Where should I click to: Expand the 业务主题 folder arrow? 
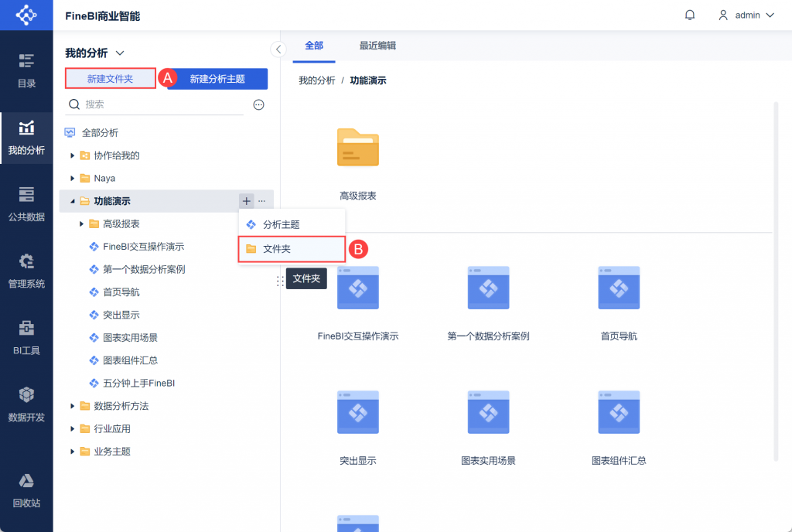(72, 452)
